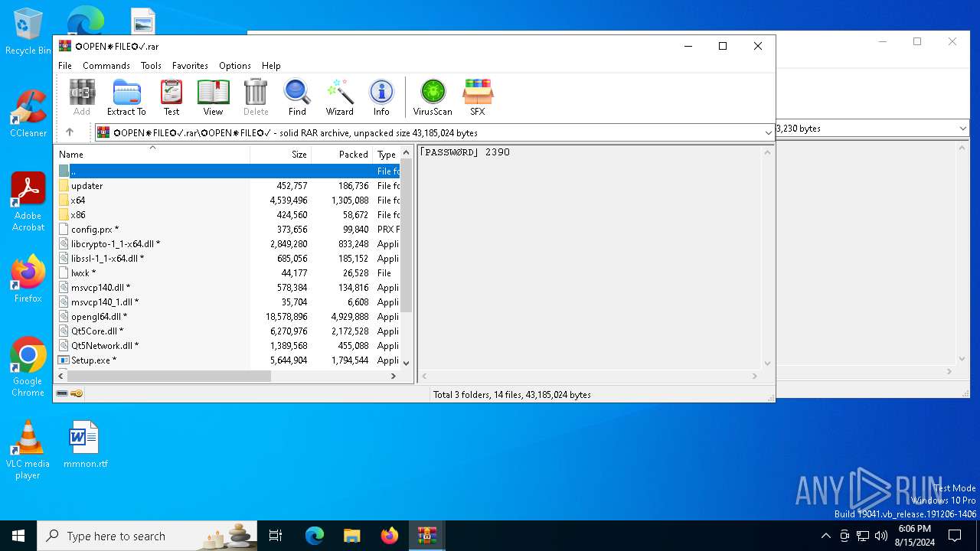Select msvcp140.dll file
Screen dimensions: 980x551
228,288
